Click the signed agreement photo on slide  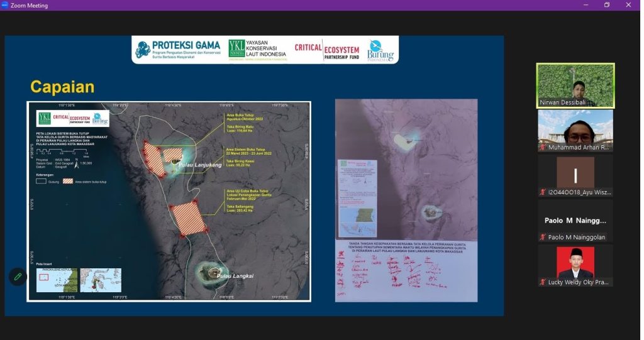[x=406, y=200]
